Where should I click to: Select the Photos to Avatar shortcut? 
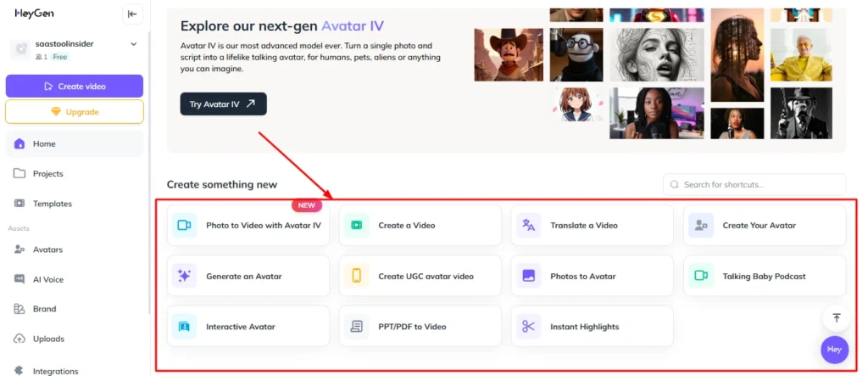point(593,276)
